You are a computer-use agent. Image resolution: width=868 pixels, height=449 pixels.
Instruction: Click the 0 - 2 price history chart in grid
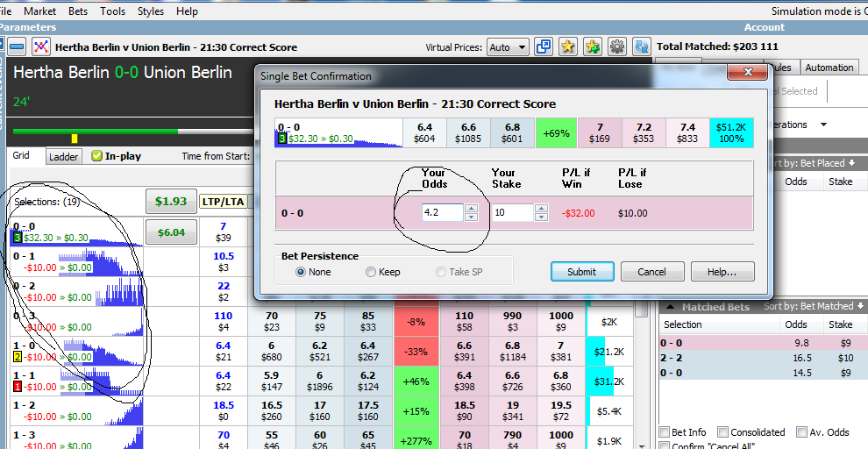[x=119, y=292]
